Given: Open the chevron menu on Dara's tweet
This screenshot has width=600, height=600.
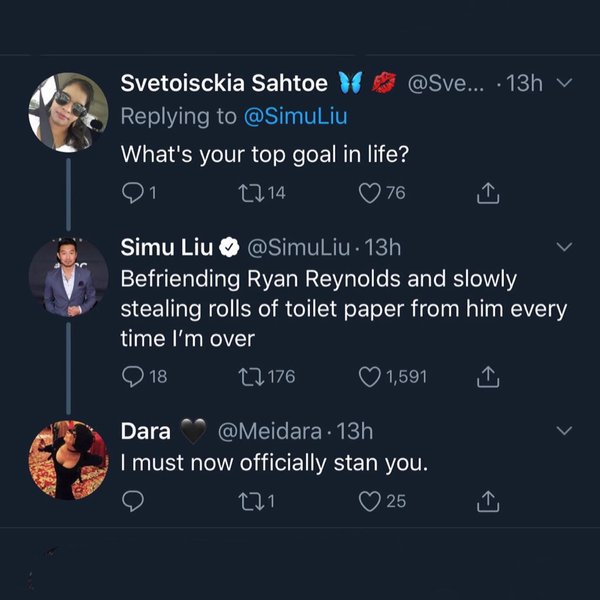Looking at the screenshot, I should [563, 432].
